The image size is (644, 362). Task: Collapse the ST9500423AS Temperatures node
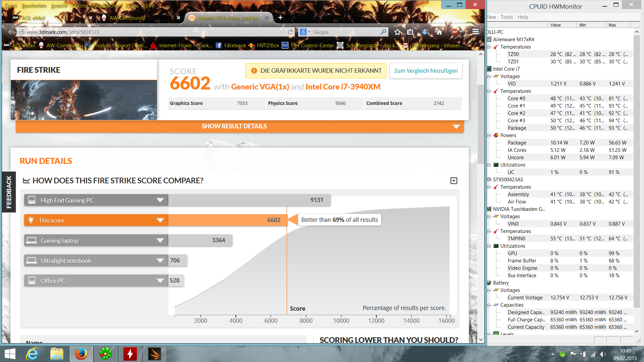pyautogui.click(x=489, y=187)
